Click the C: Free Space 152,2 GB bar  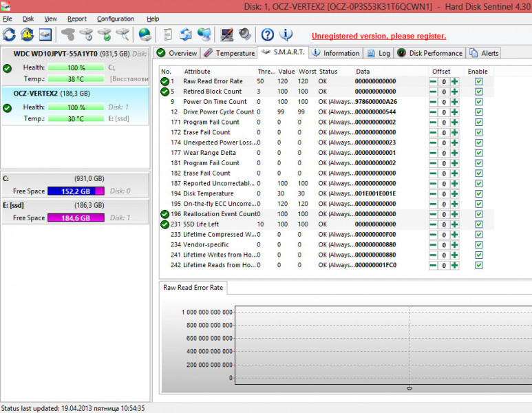[x=76, y=191]
